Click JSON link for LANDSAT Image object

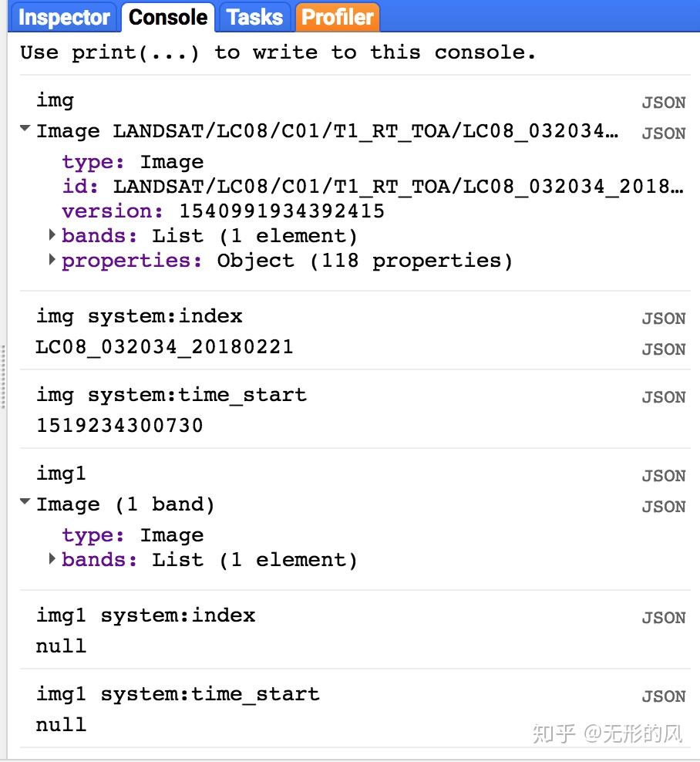click(x=663, y=133)
